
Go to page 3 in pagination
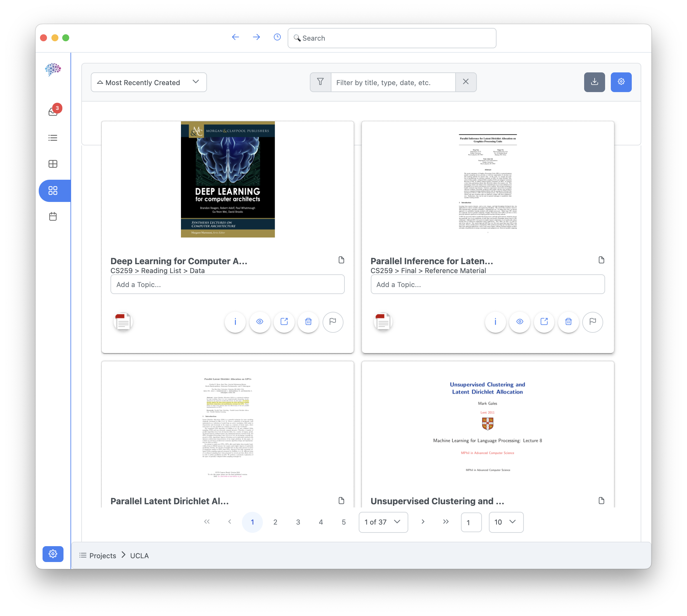tap(298, 522)
